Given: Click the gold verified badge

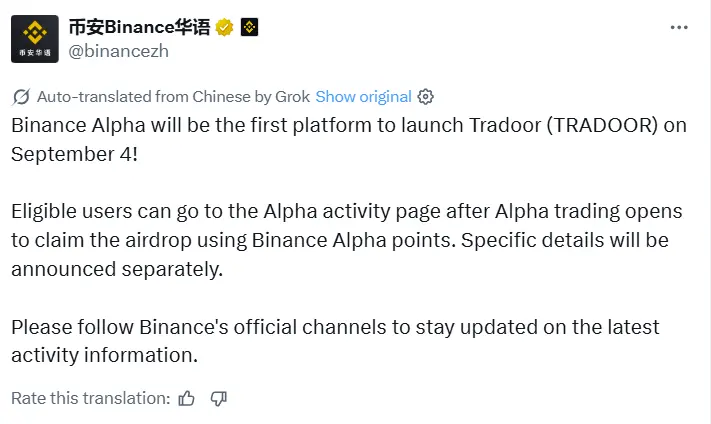Looking at the screenshot, I should [x=225, y=27].
